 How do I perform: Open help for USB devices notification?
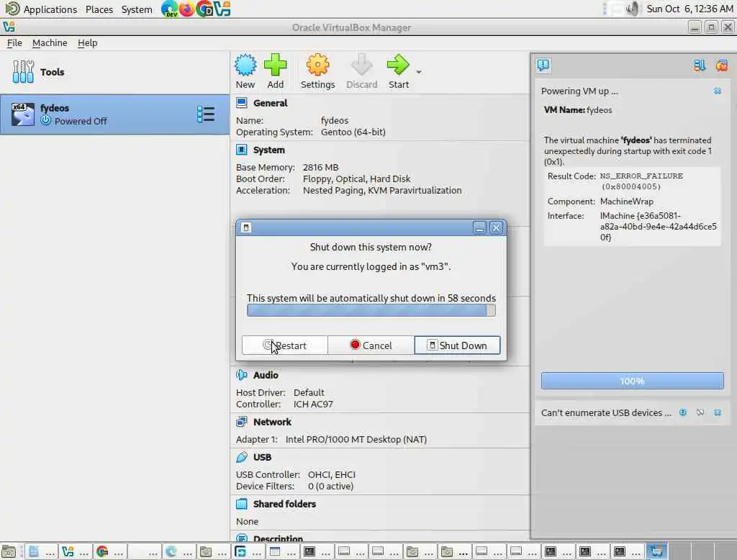coord(683,412)
